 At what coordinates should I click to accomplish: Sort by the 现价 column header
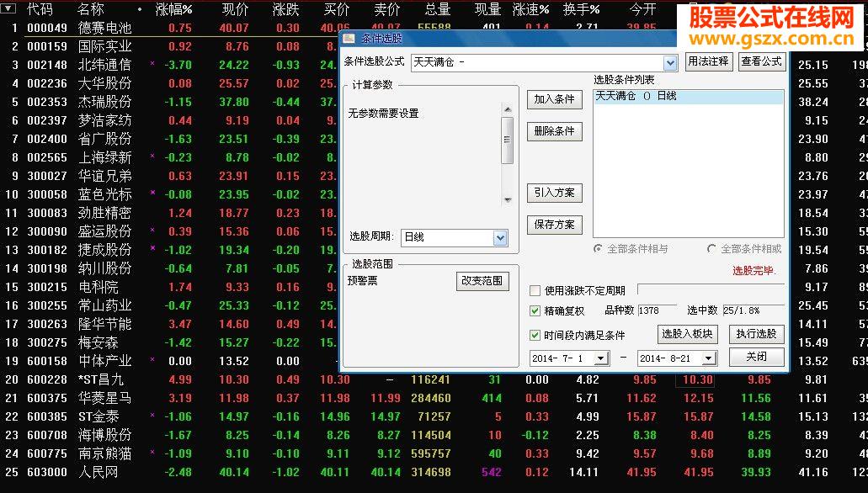pos(235,9)
